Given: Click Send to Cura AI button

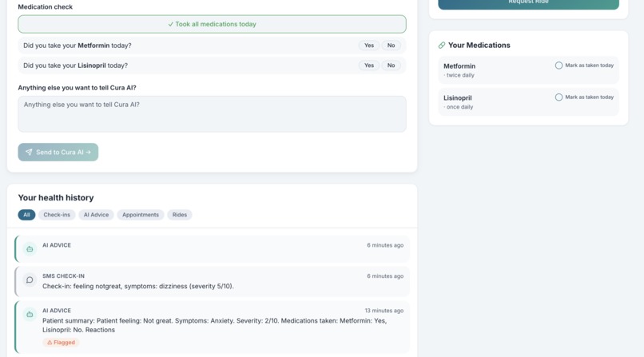Looking at the screenshot, I should coord(58,152).
